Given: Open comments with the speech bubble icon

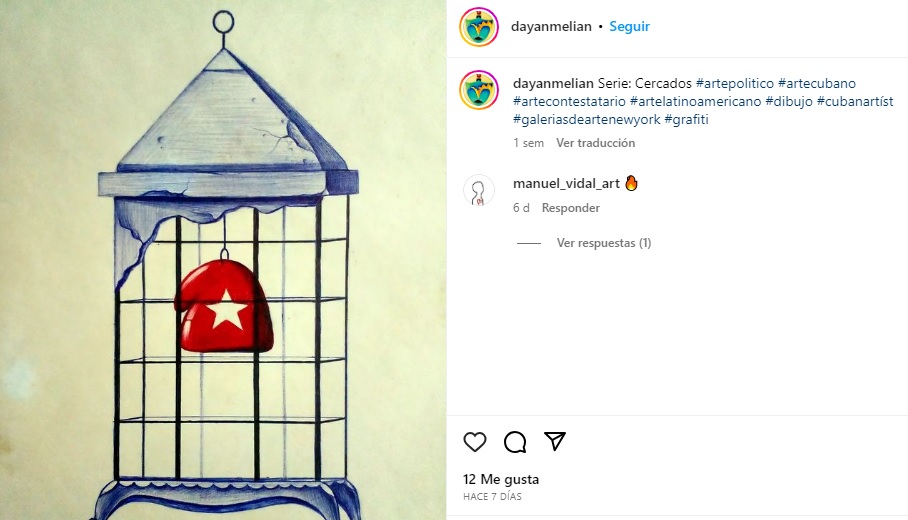Looking at the screenshot, I should point(515,442).
